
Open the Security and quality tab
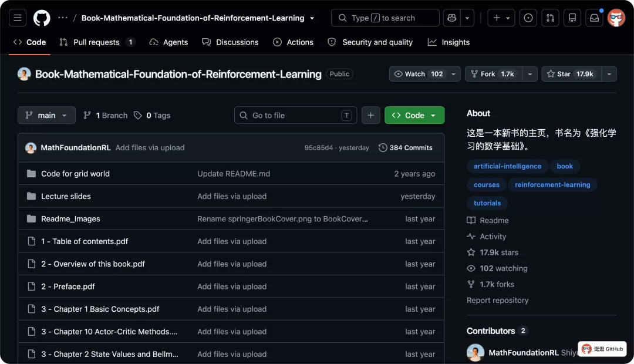tap(370, 42)
